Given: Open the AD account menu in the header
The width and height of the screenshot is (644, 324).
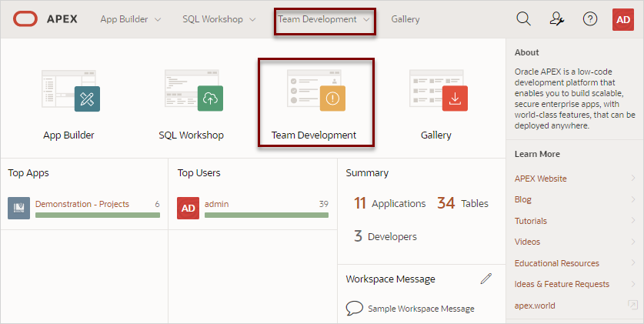Looking at the screenshot, I should pos(623,19).
